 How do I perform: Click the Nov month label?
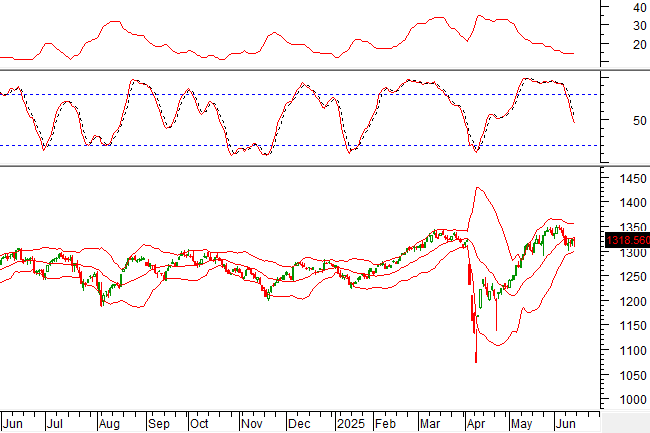click(252, 424)
